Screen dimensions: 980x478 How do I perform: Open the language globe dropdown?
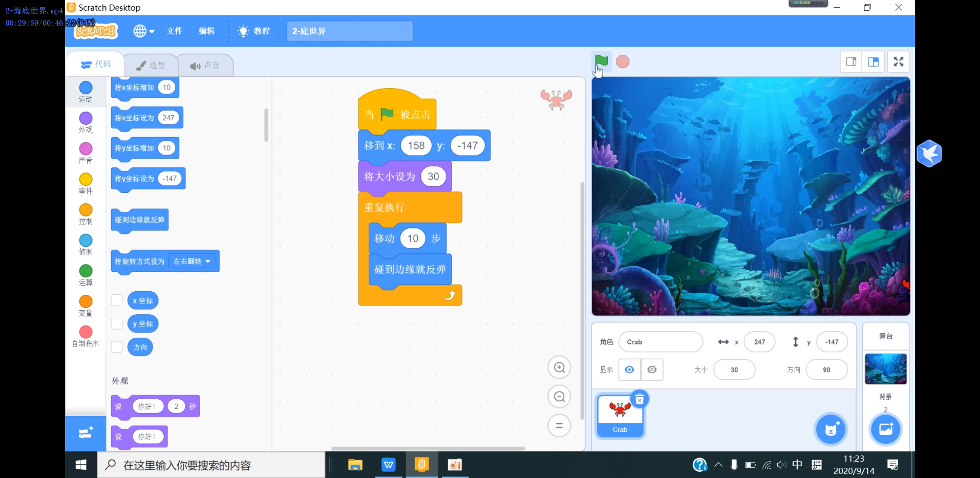pos(143,31)
